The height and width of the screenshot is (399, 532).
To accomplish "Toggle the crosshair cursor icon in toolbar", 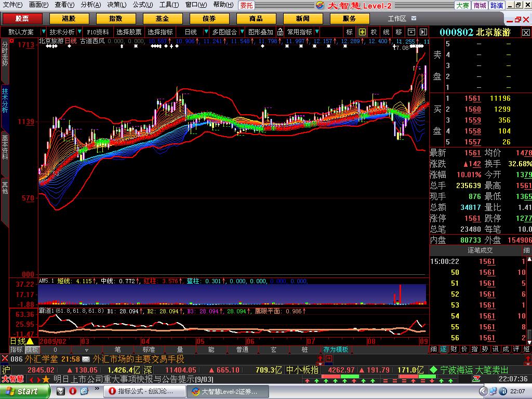I will [x=362, y=32].
